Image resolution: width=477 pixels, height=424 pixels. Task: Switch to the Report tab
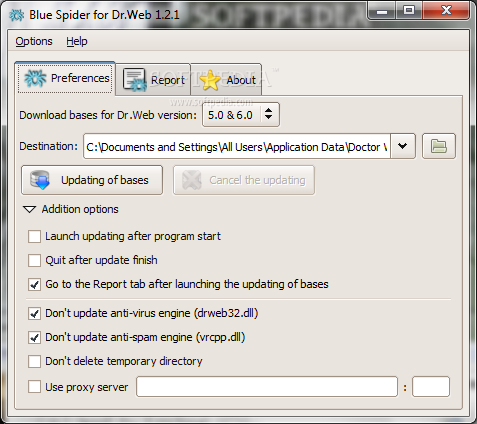[x=153, y=80]
